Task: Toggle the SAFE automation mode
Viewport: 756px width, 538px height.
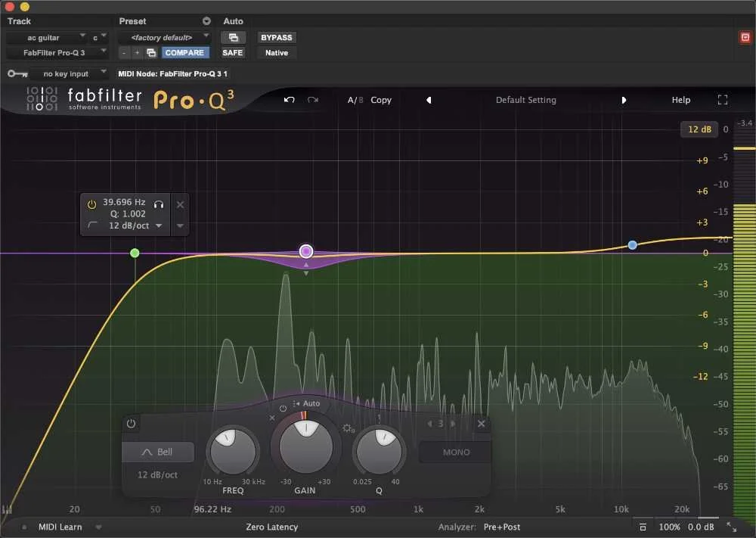Action: (232, 52)
